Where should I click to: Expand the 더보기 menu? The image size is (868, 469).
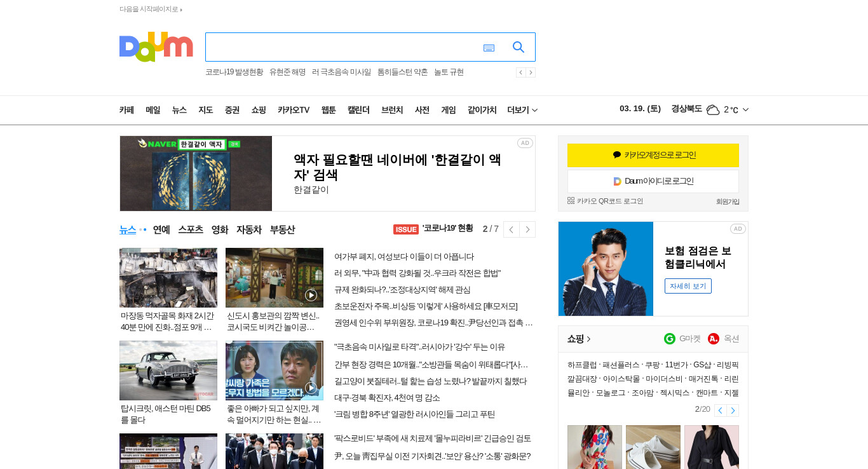(x=522, y=110)
